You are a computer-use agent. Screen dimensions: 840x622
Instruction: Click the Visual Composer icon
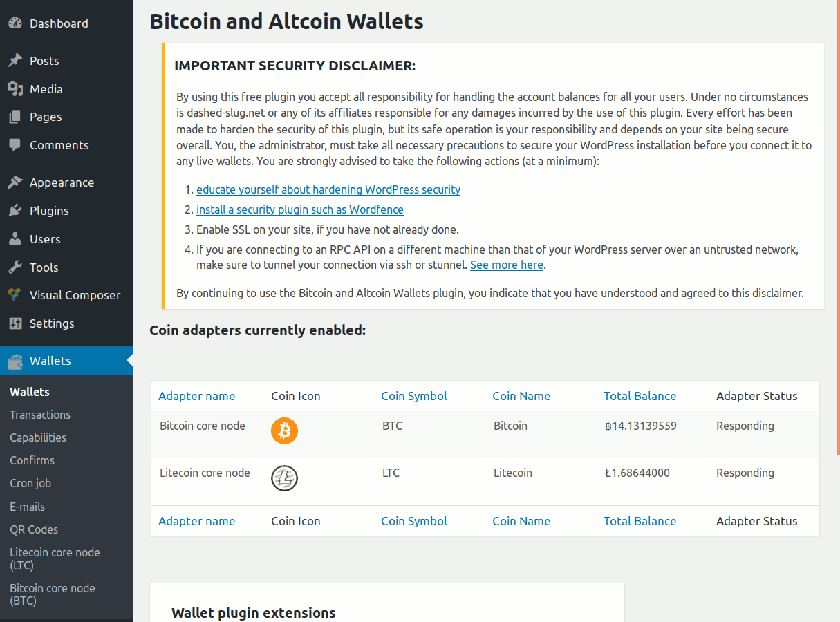tap(15, 295)
